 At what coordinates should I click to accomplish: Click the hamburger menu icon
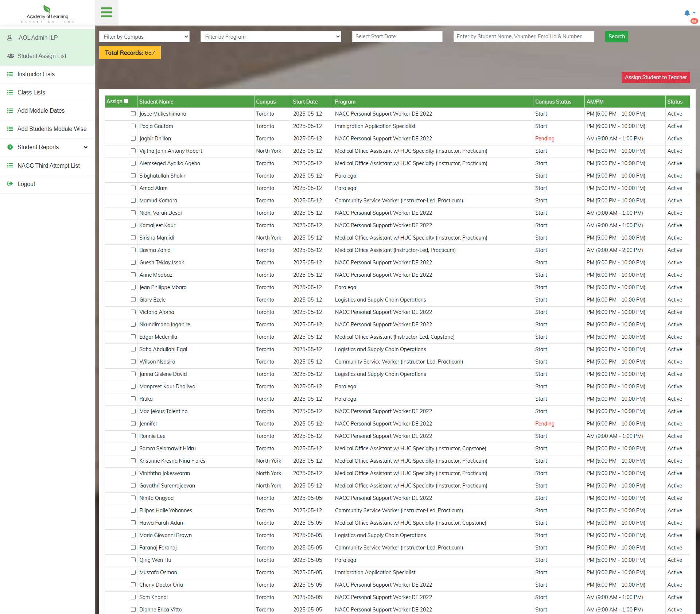(x=106, y=12)
